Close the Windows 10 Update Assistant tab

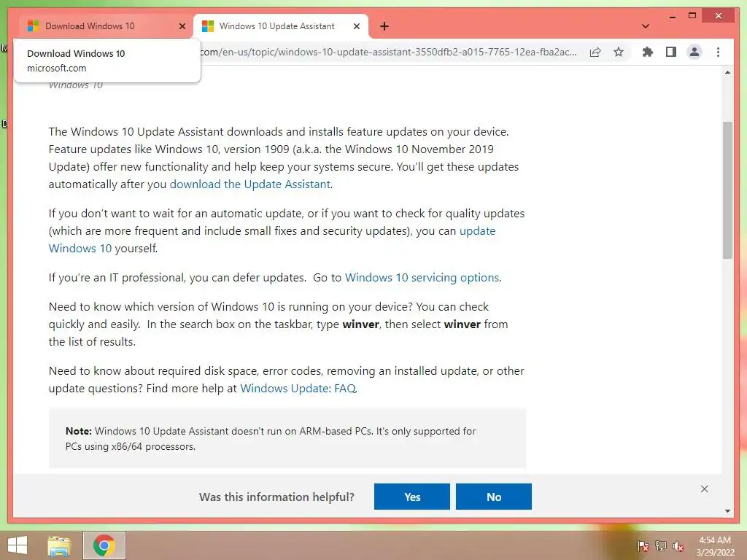356,26
